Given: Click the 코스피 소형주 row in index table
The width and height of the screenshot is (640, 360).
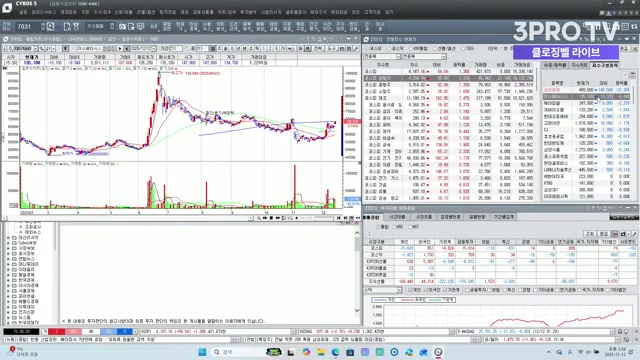Looking at the screenshot, I should 449,91.
